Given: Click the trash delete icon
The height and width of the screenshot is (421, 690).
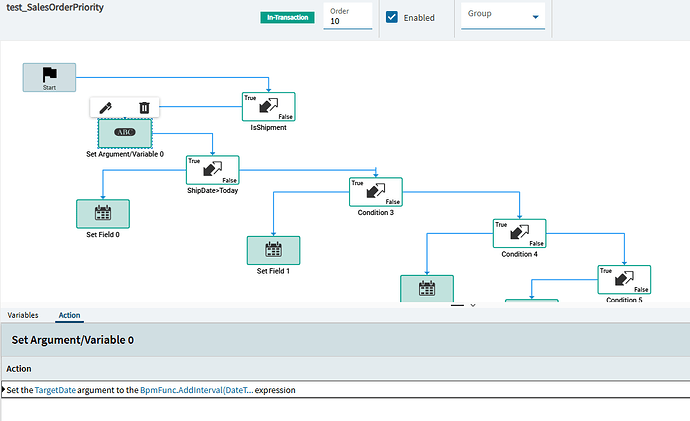Looking at the screenshot, I should point(144,107).
